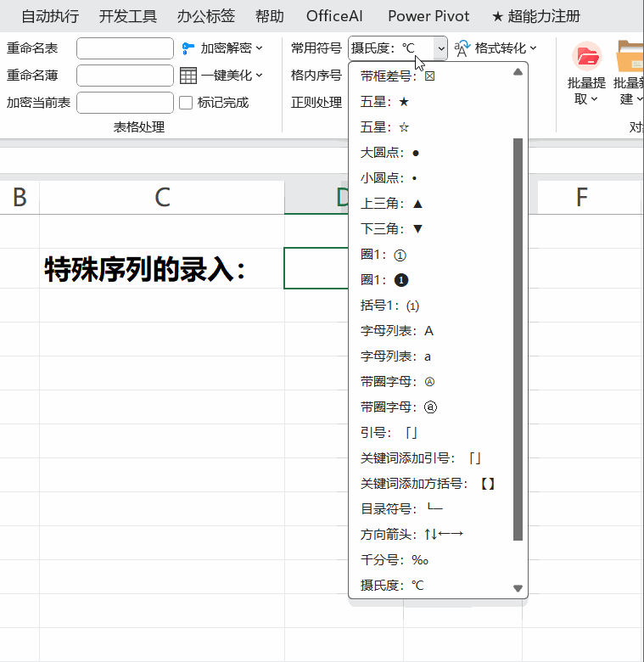Choose 带圈字母 uppercase Ⓐ option
Screen dimensions: 644x662
pos(430,382)
